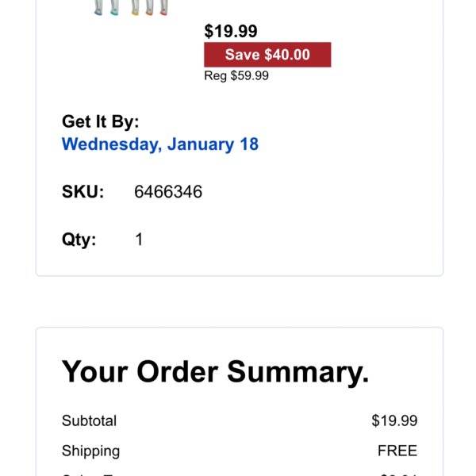
Task: Click the Shipping label
Action: coord(90,451)
